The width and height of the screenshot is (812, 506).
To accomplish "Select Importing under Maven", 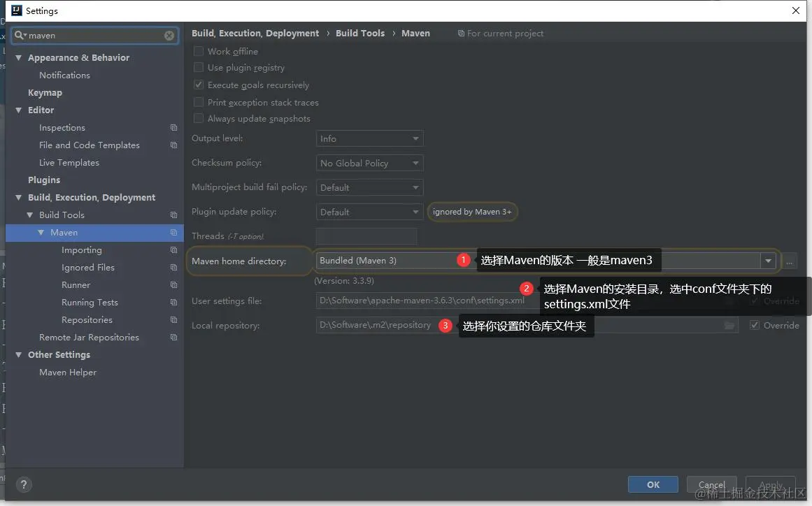I will tap(82, 250).
